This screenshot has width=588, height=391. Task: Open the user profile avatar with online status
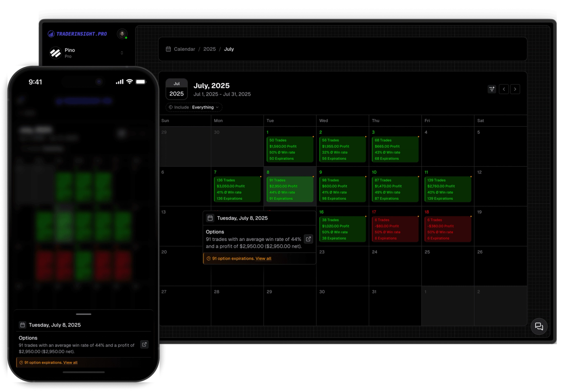122,33
